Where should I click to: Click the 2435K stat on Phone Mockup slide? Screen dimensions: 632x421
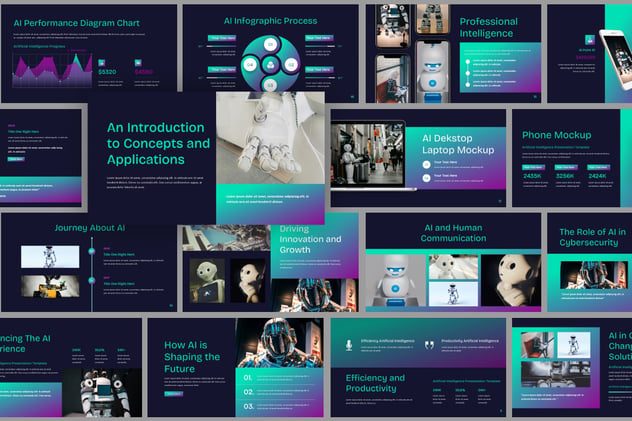point(532,176)
